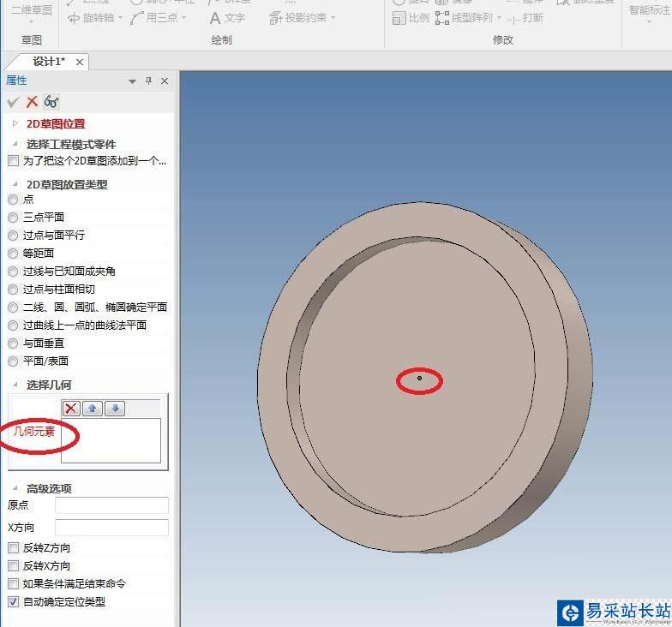Select the 三点平面 radio option
Viewport: 672px width, 627px height.
pos(13,218)
